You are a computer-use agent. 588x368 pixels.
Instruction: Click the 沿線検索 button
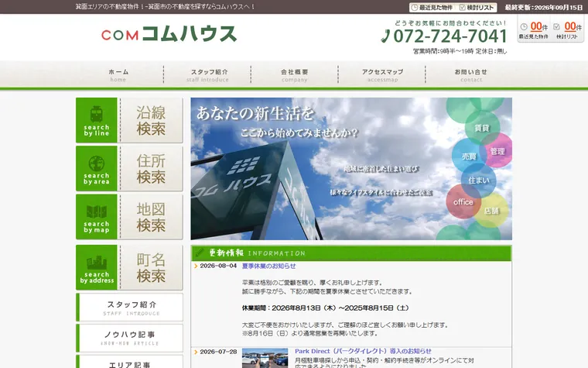point(129,120)
